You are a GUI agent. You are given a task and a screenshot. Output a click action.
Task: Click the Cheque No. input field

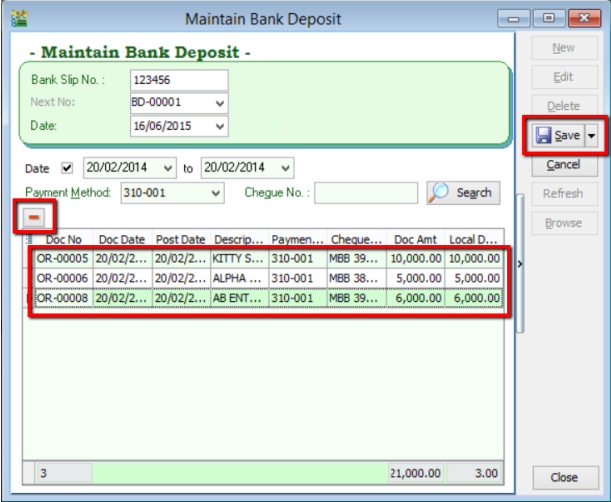click(366, 193)
